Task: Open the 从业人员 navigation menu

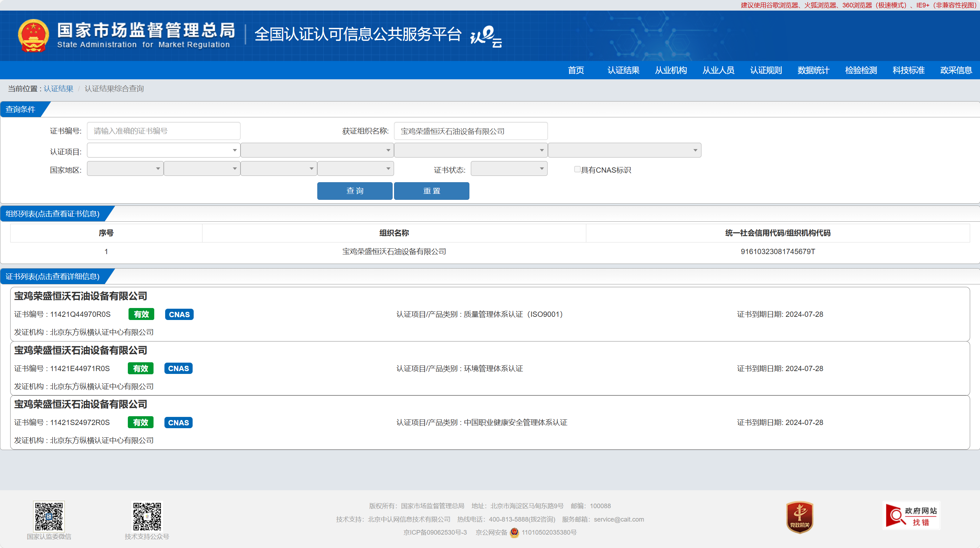Action: tap(719, 70)
